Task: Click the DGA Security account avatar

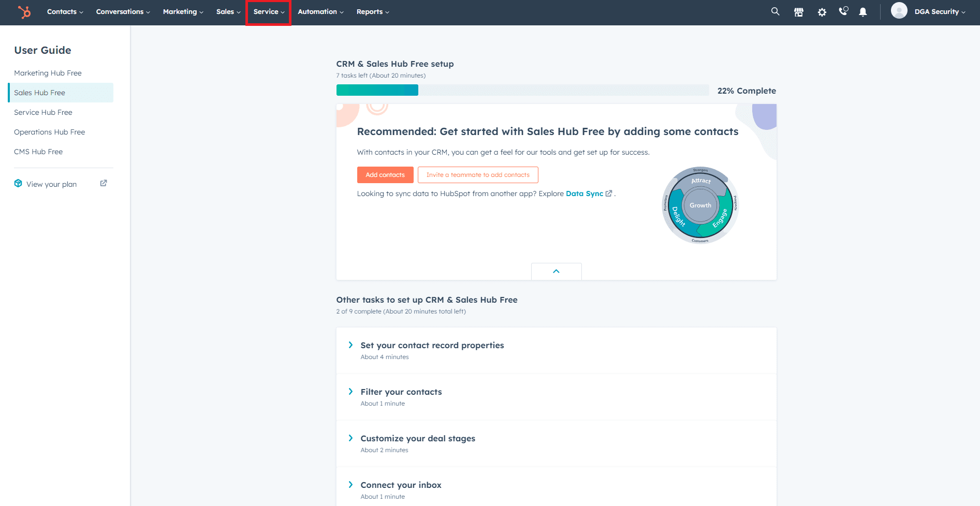Action: tap(899, 10)
